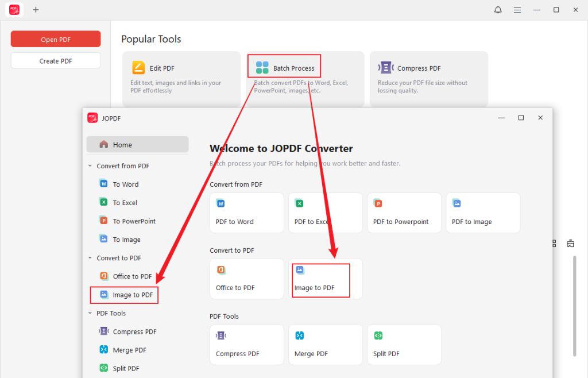Open the hamburger menu at top right

(x=517, y=9)
